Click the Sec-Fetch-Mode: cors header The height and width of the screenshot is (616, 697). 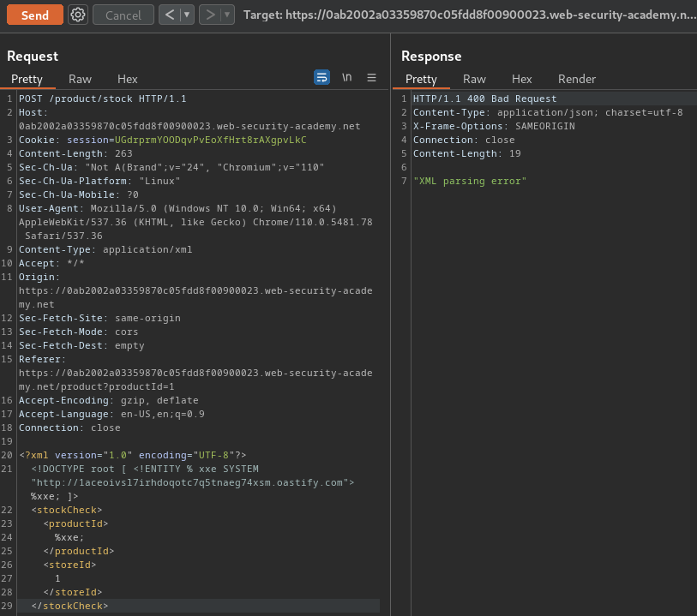pyautogui.click(x=78, y=332)
